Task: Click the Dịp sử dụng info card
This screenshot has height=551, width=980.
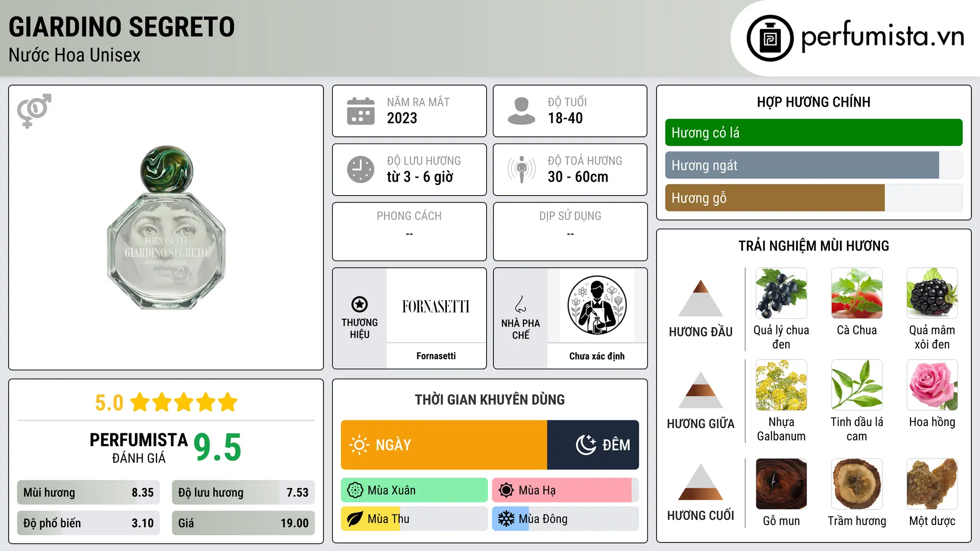Action: click(570, 231)
